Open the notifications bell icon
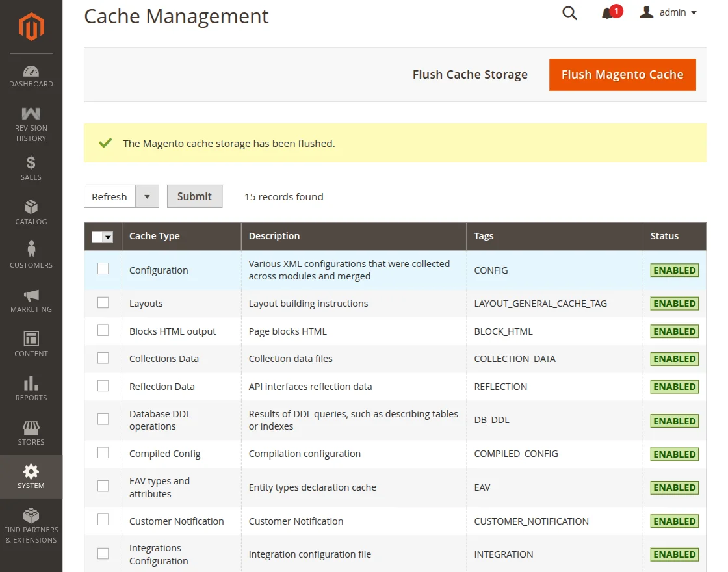 point(608,13)
